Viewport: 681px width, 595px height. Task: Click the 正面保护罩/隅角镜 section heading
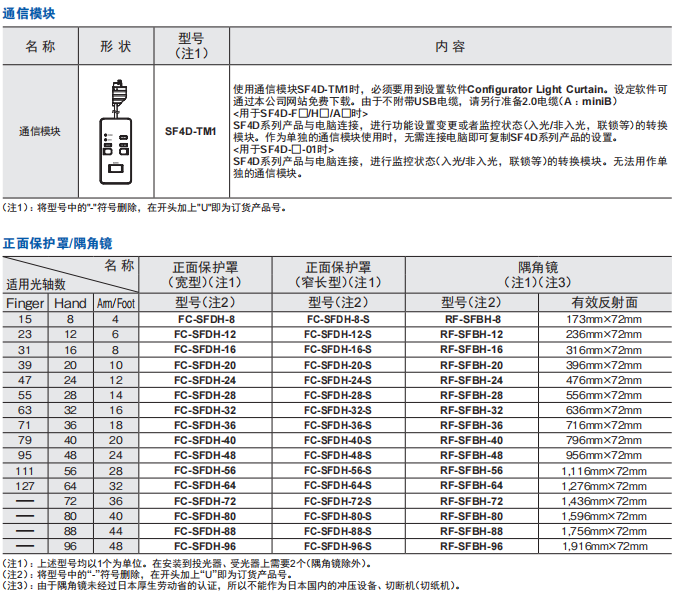click(57, 243)
